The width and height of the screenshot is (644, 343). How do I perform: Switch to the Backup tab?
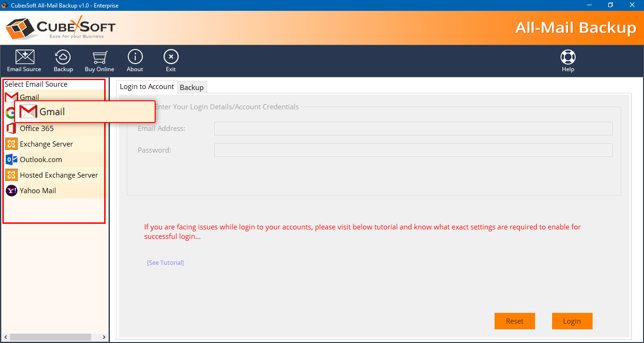tap(192, 87)
